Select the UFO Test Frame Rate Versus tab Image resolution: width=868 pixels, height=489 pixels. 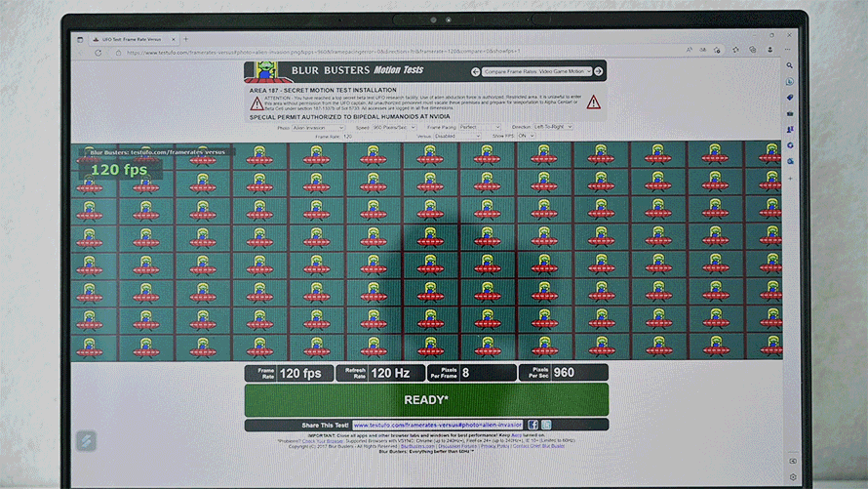[132, 39]
